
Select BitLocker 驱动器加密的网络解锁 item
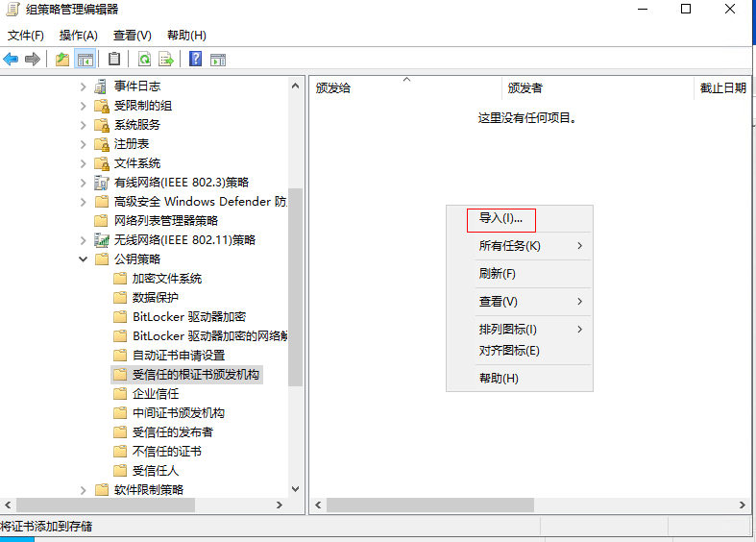point(209,336)
